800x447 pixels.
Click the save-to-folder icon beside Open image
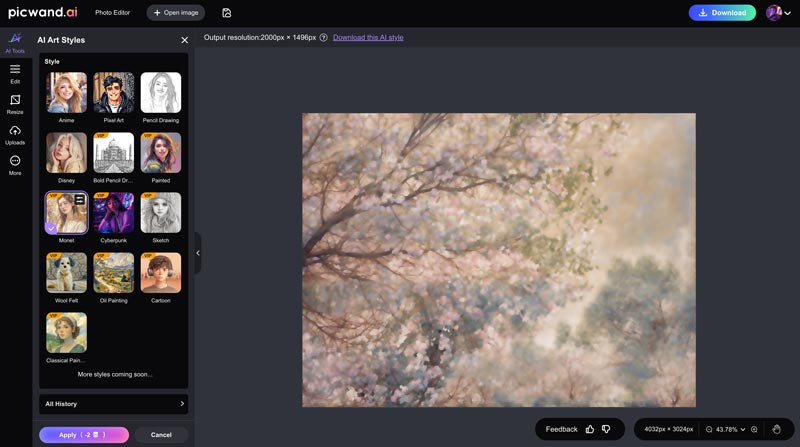pyautogui.click(x=227, y=13)
